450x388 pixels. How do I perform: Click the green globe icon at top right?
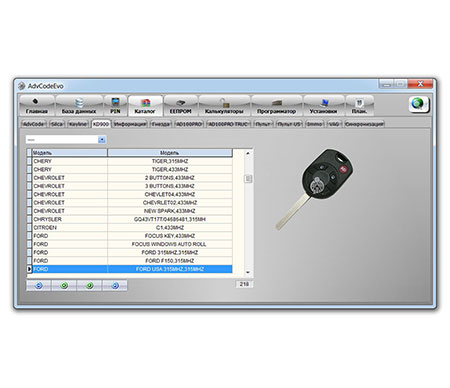click(419, 104)
